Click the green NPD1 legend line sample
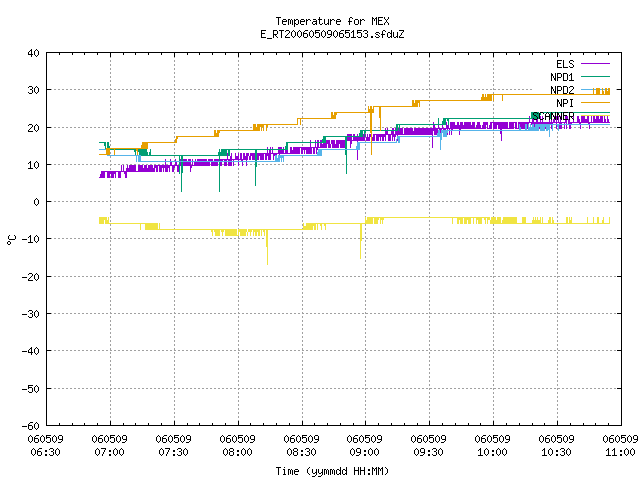The width and height of the screenshot is (640, 480). tap(595, 76)
